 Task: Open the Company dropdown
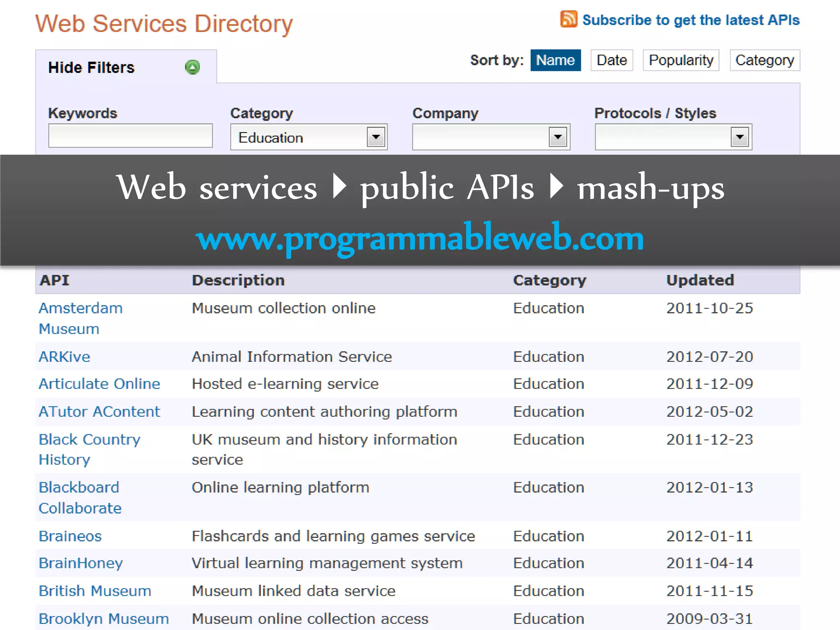491,137
